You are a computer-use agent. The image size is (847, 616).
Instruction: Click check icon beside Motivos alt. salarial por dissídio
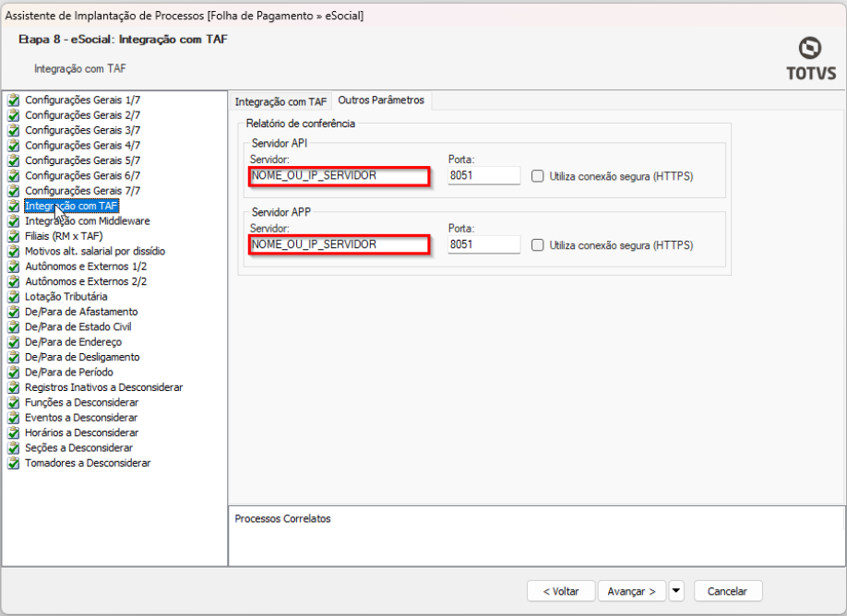tap(14, 251)
